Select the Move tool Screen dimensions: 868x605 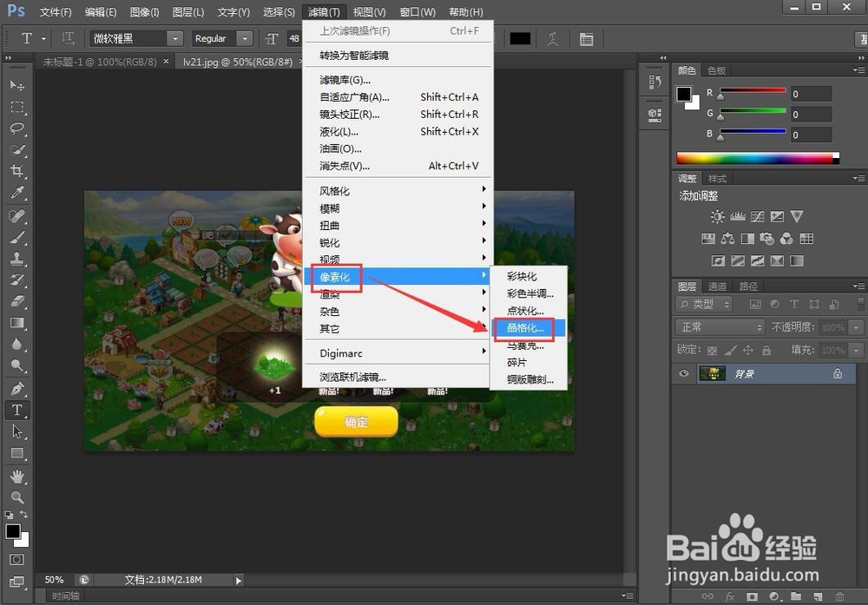click(17, 85)
